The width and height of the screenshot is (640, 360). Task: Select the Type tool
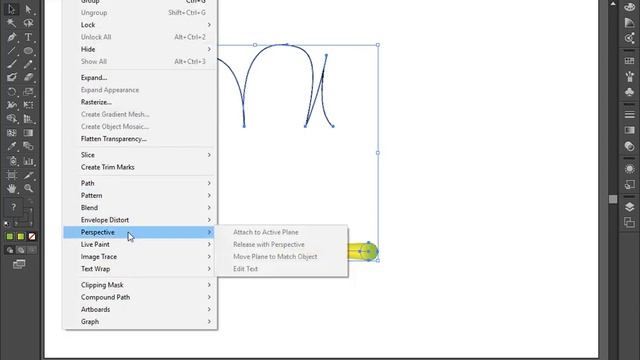click(x=28, y=37)
